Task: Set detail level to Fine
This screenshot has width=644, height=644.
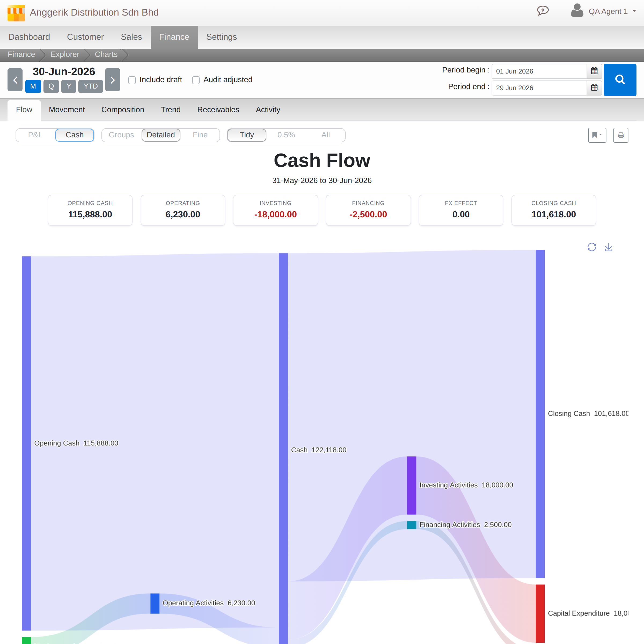Action: tap(200, 135)
